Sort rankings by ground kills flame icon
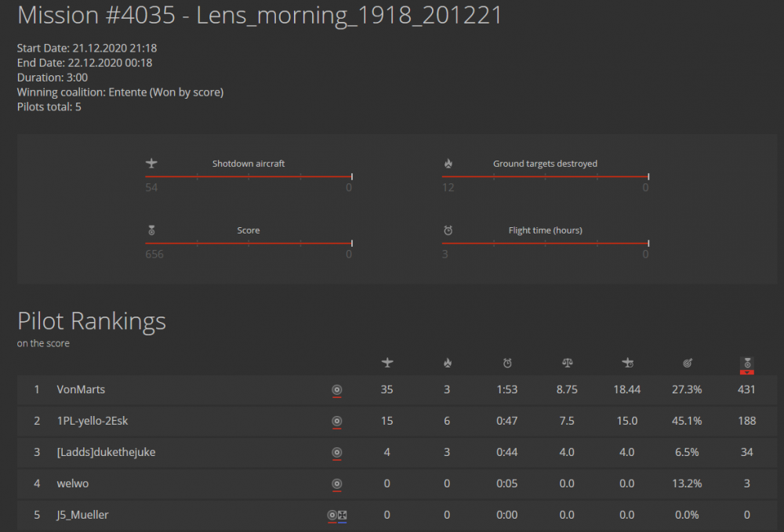The image size is (784, 532). pyautogui.click(x=447, y=363)
